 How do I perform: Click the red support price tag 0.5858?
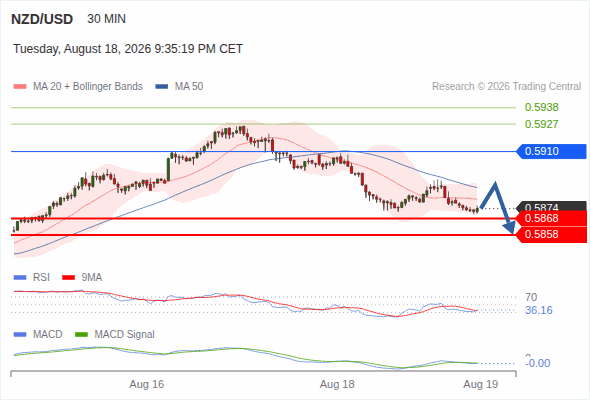click(551, 234)
